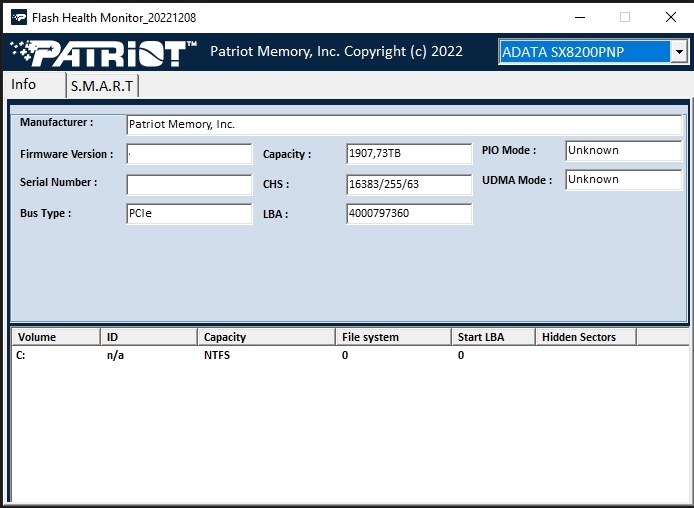Switch to the Info tab
The height and width of the screenshot is (508, 694).
point(35,85)
